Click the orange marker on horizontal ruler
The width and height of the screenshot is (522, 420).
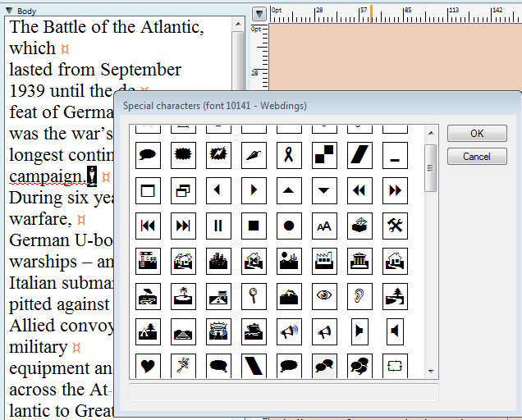coord(372,14)
